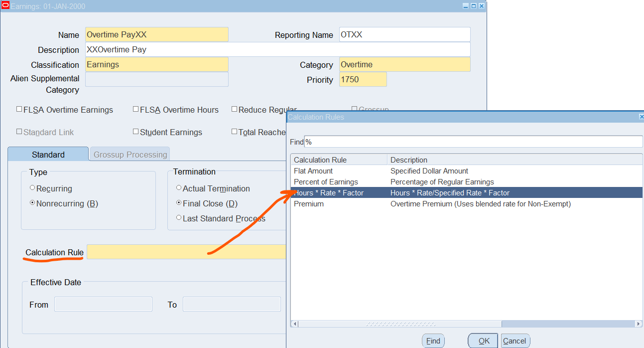Screen dimensions: 644x348
Task: Click the right scroll arrow in the rules list
Action: coord(639,324)
